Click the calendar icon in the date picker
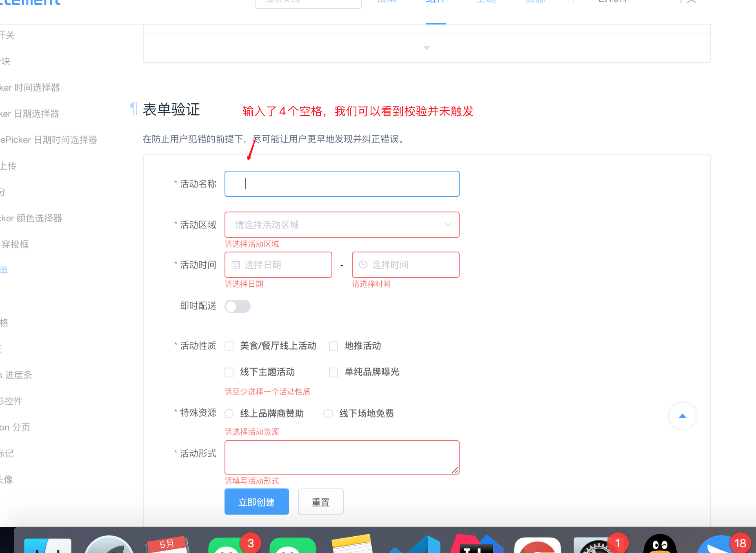The width and height of the screenshot is (756, 553). point(236,265)
